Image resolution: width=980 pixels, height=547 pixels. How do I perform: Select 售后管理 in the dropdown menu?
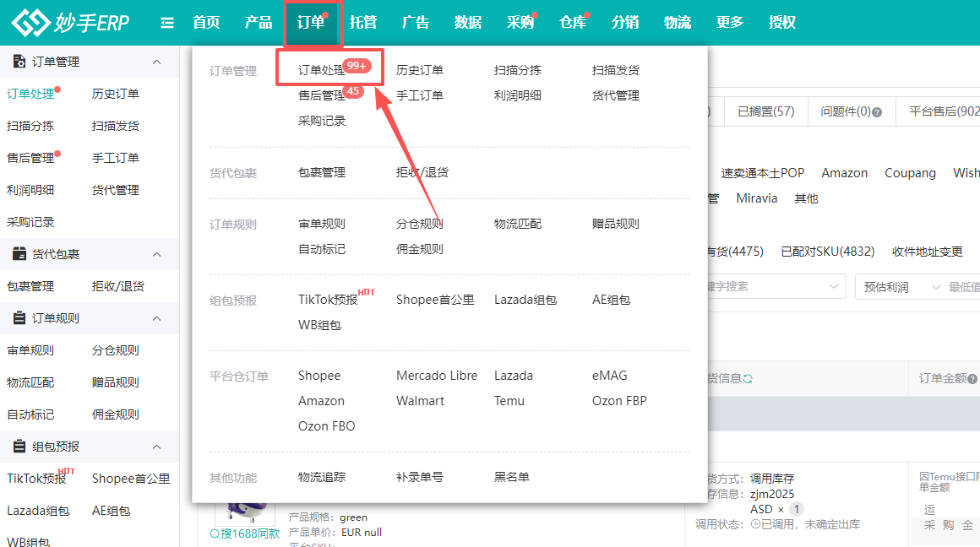[321, 95]
